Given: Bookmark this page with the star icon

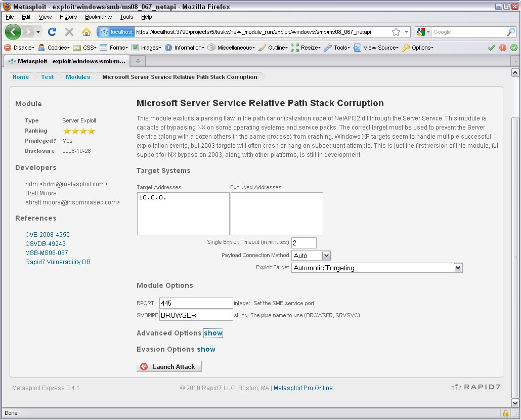Looking at the screenshot, I should (x=396, y=32).
